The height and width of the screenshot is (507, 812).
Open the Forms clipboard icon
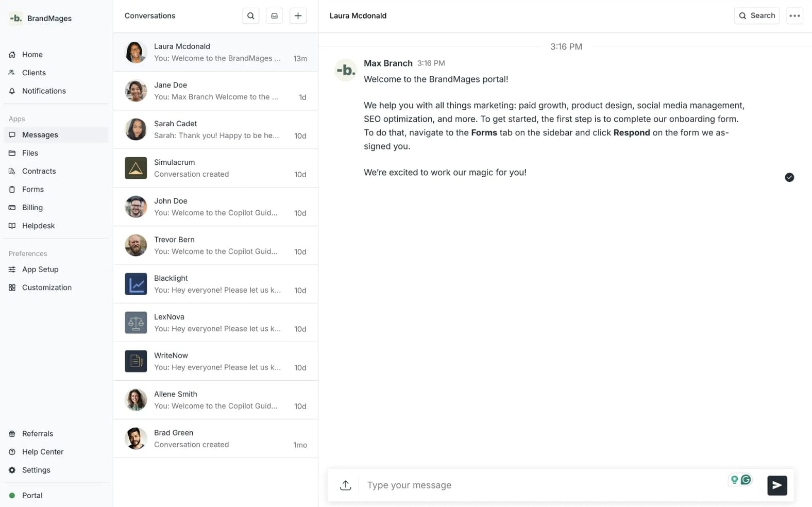point(12,190)
